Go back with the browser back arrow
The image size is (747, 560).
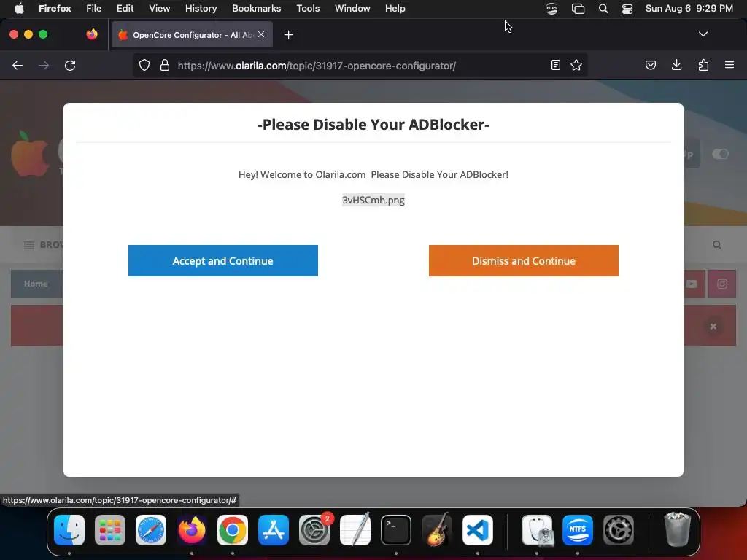(18, 65)
